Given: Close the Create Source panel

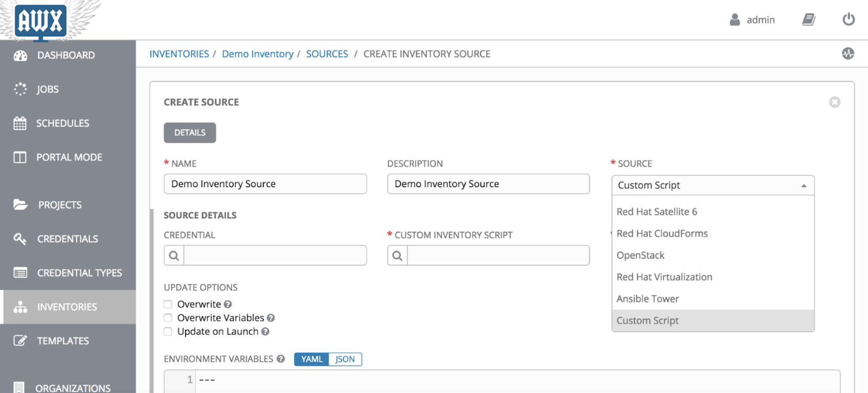Looking at the screenshot, I should [x=834, y=102].
